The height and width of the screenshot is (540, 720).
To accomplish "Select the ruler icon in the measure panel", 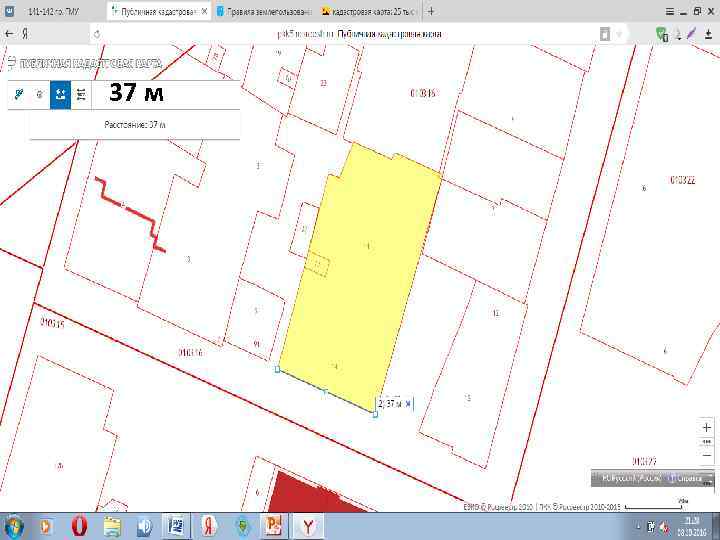I will tap(81, 95).
